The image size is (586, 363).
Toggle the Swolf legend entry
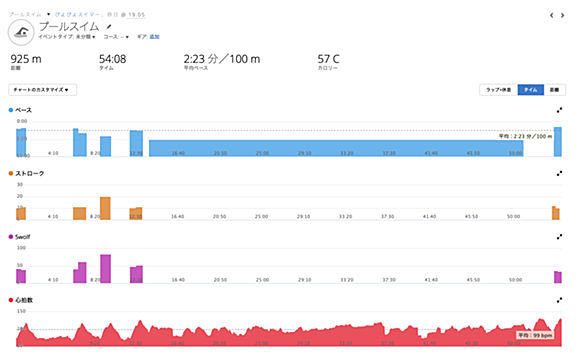19,237
